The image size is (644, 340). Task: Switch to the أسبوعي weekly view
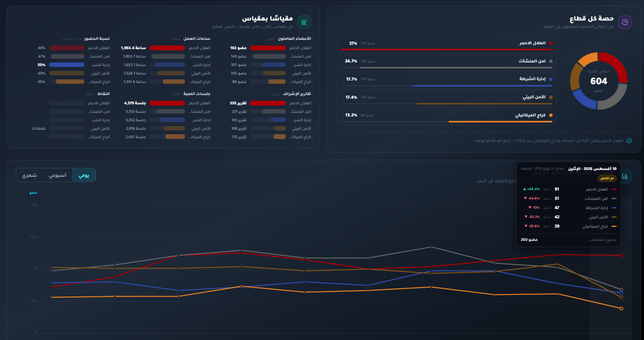58,175
